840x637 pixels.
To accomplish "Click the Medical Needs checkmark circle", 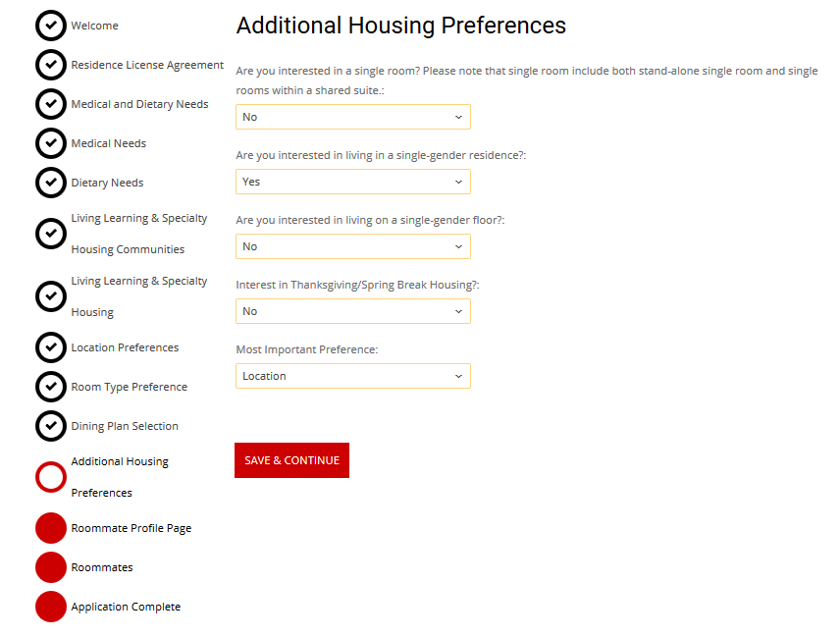I will [51, 143].
